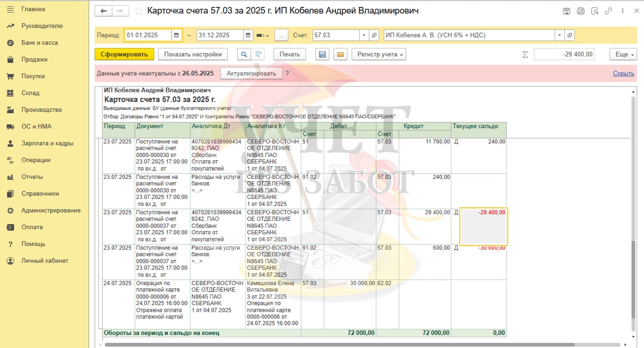The height and width of the screenshot is (348, 644).
Task: Click end date field 31.12.2025
Action: click(x=220, y=35)
